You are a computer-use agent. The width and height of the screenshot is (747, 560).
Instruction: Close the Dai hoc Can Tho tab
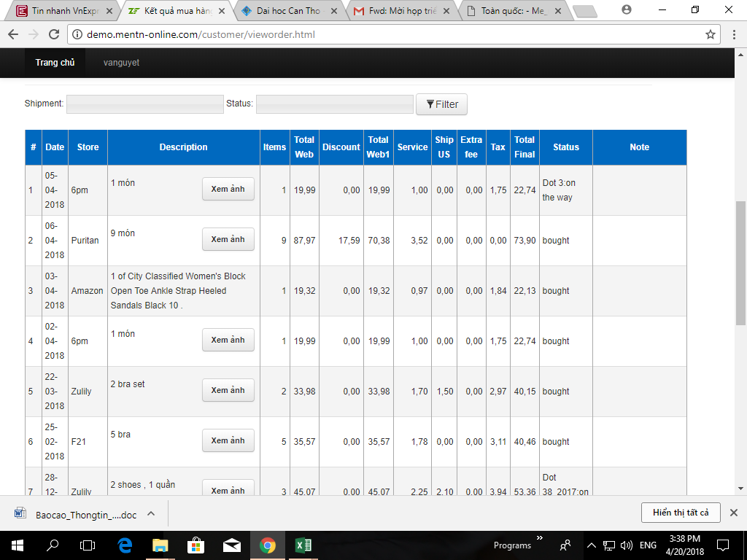(x=334, y=11)
